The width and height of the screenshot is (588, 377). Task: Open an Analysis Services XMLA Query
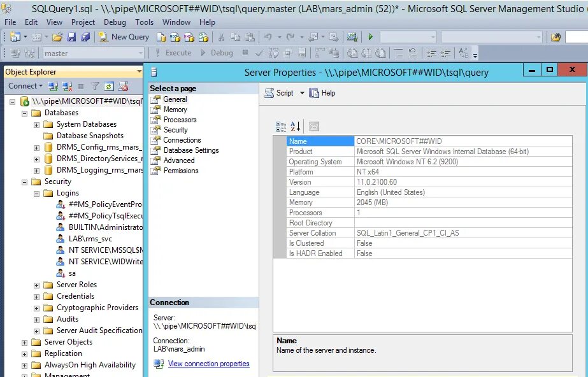point(203,37)
